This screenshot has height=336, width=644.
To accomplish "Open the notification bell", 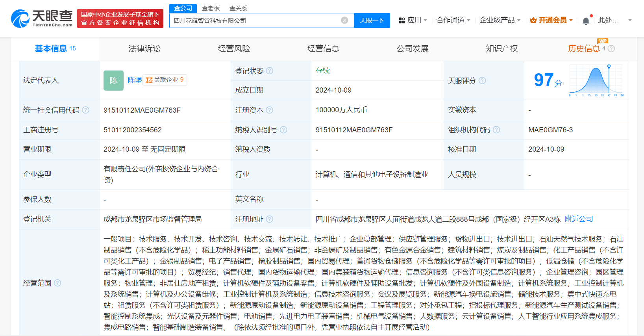I will pos(586,20).
